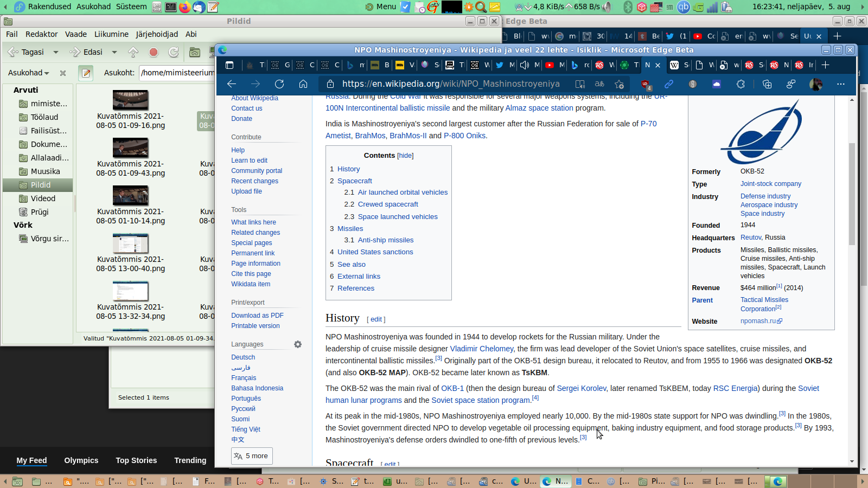Reload the Wikipedia page in Edge

(279, 84)
